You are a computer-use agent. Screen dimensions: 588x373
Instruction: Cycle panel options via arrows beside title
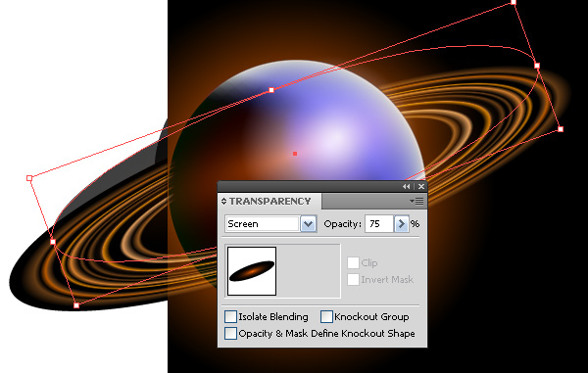[x=223, y=201]
